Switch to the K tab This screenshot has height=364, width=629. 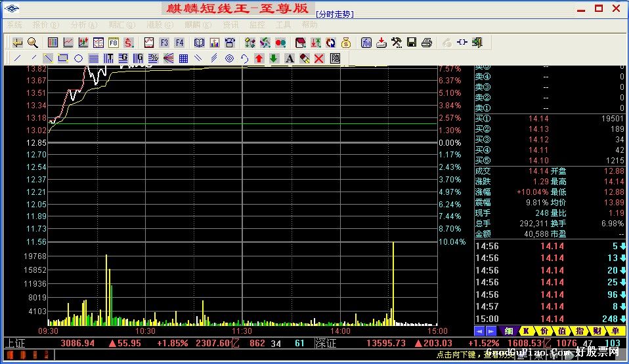click(x=526, y=331)
